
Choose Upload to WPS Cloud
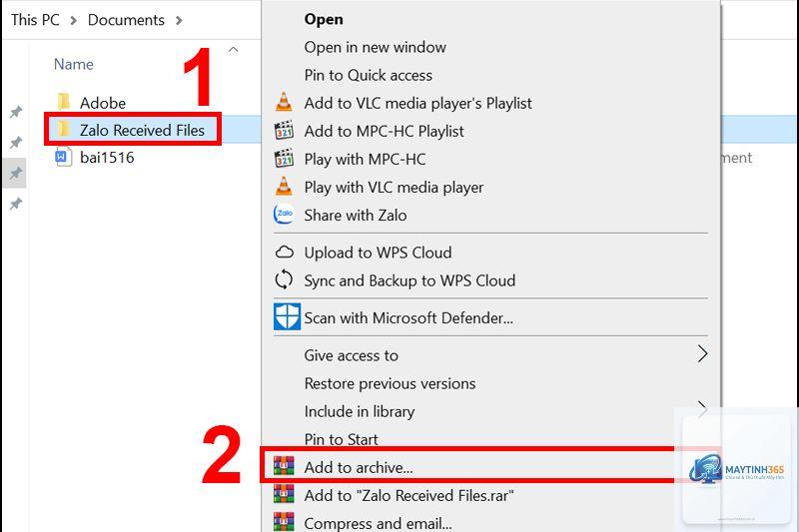378,253
